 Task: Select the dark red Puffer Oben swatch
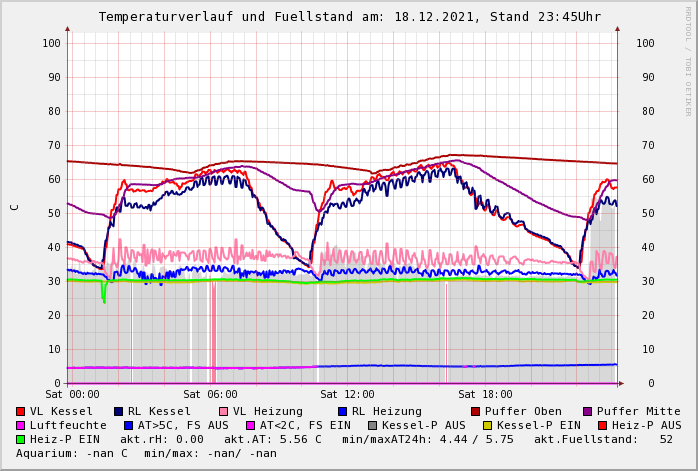(475, 411)
